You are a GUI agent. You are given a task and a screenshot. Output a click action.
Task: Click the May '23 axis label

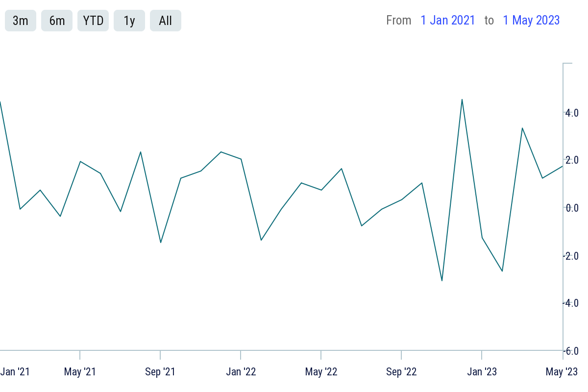click(562, 371)
